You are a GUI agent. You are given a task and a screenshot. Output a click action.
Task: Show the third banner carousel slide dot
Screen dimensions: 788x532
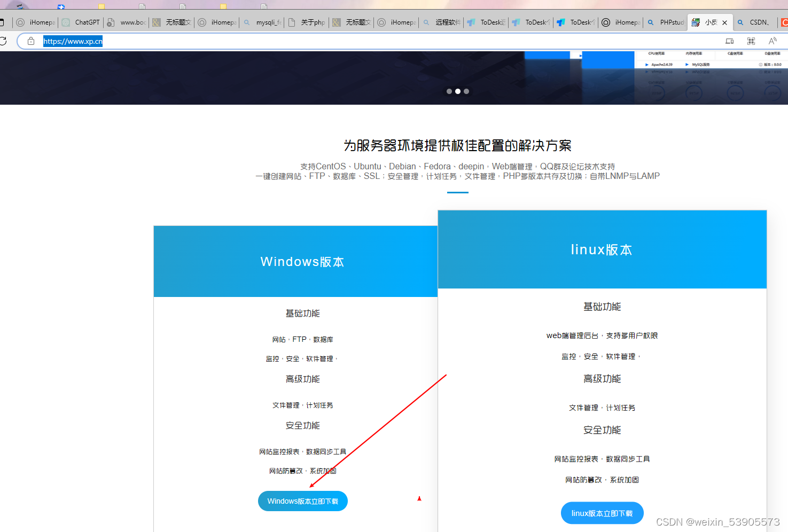coord(466,91)
